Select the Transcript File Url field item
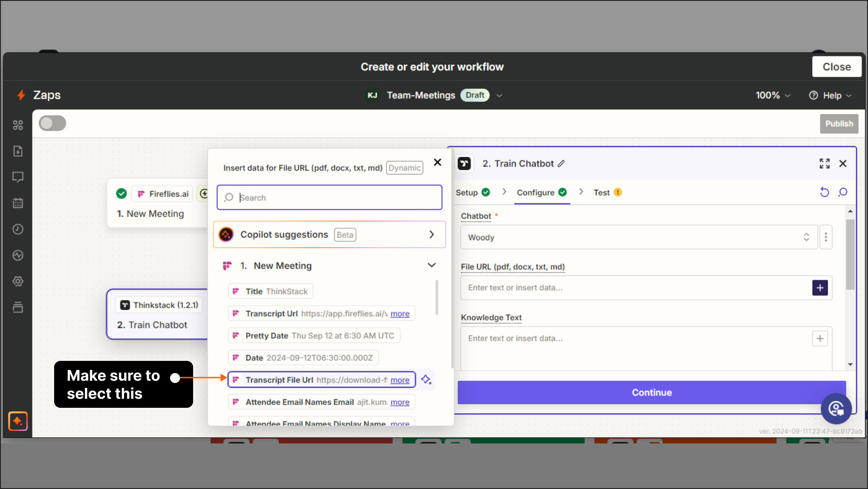The width and height of the screenshot is (868, 489). click(322, 379)
